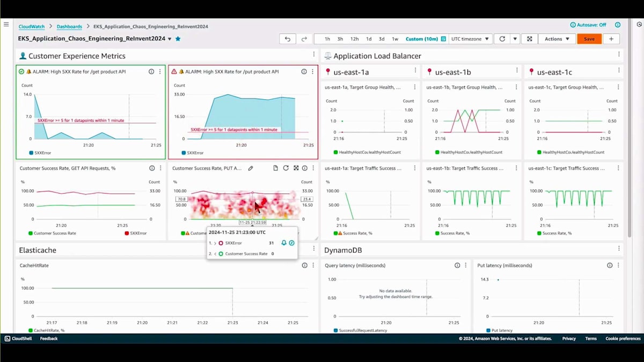Open the UTC timezone dropdown
Screen dimensions: 644x362
click(x=470, y=39)
